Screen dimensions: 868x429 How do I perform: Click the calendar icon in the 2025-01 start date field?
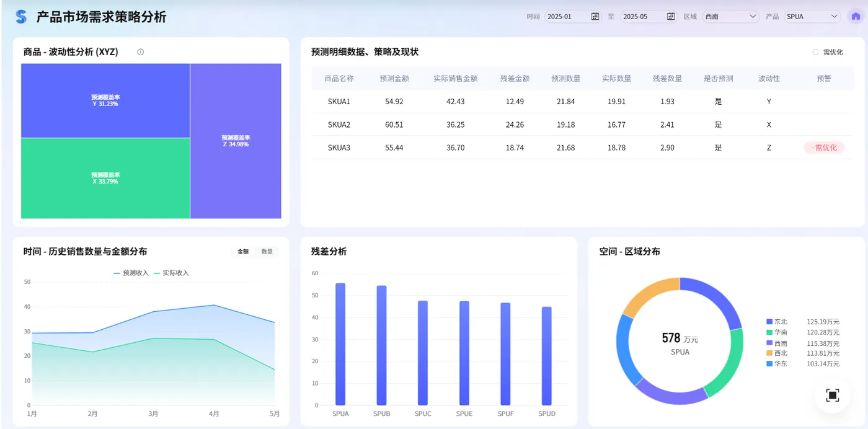click(595, 17)
